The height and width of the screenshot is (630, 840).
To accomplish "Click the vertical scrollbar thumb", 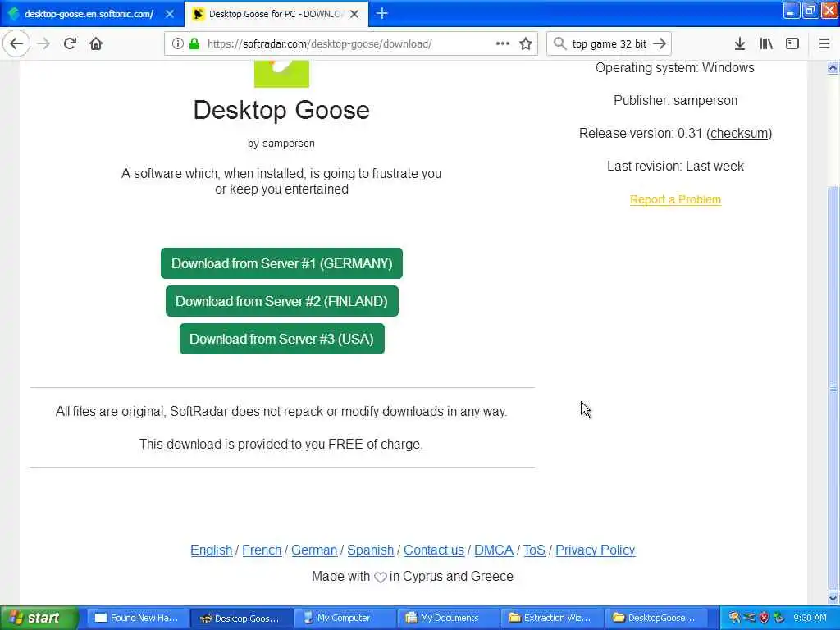I will point(833,387).
